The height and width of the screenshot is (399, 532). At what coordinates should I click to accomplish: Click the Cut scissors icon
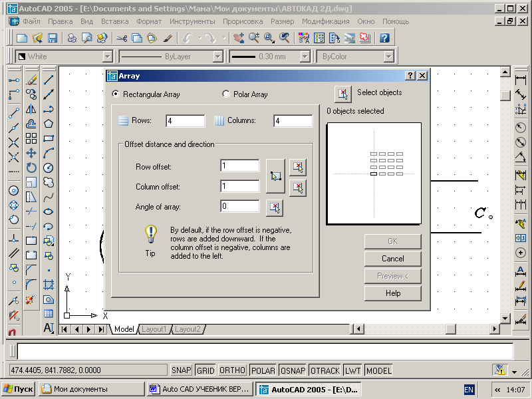122,38
